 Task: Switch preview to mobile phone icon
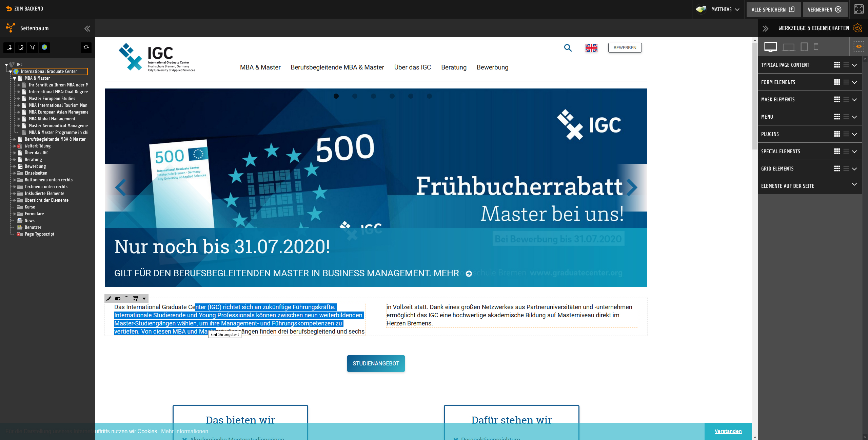coord(816,47)
